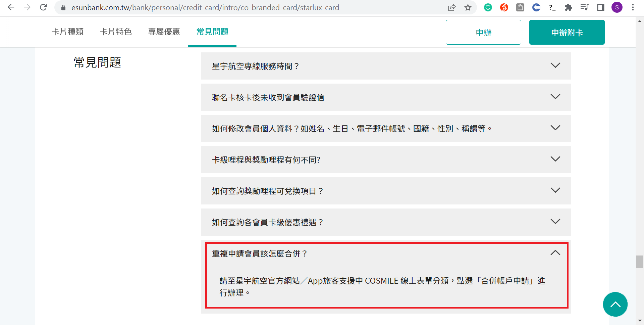Expand the 如何查詢獎勵哩程可兌換項目 question
Screen dimensions: 644x325
coord(386,191)
